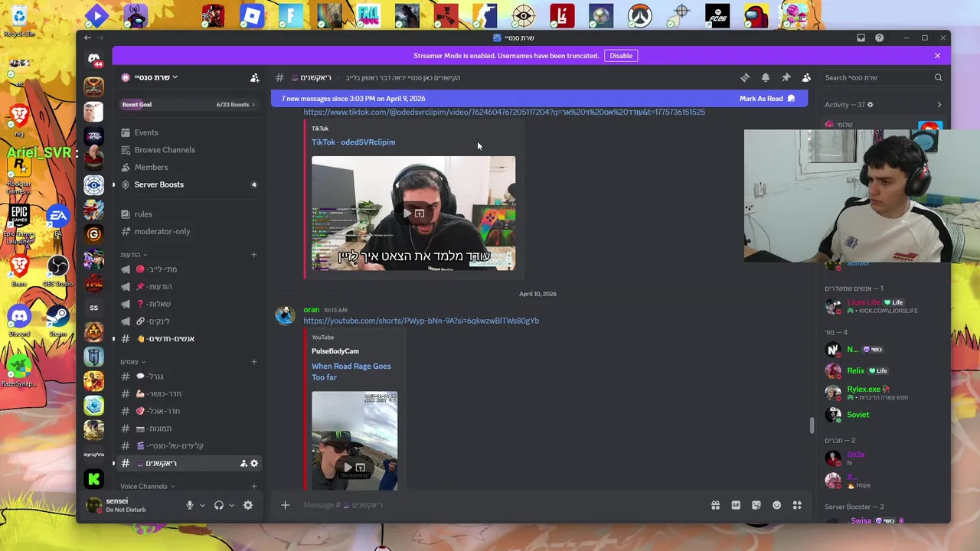Add channel to הודעות category

coord(254,255)
